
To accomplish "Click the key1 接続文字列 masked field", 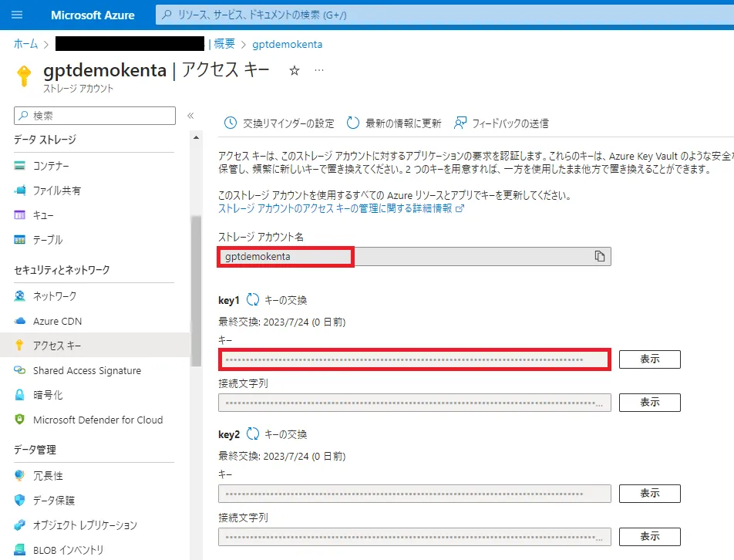I will tap(414, 403).
